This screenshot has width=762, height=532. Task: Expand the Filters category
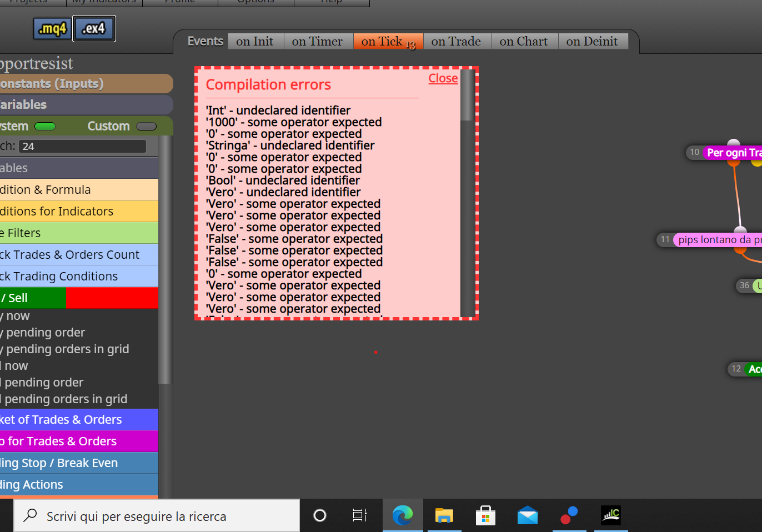[79, 233]
